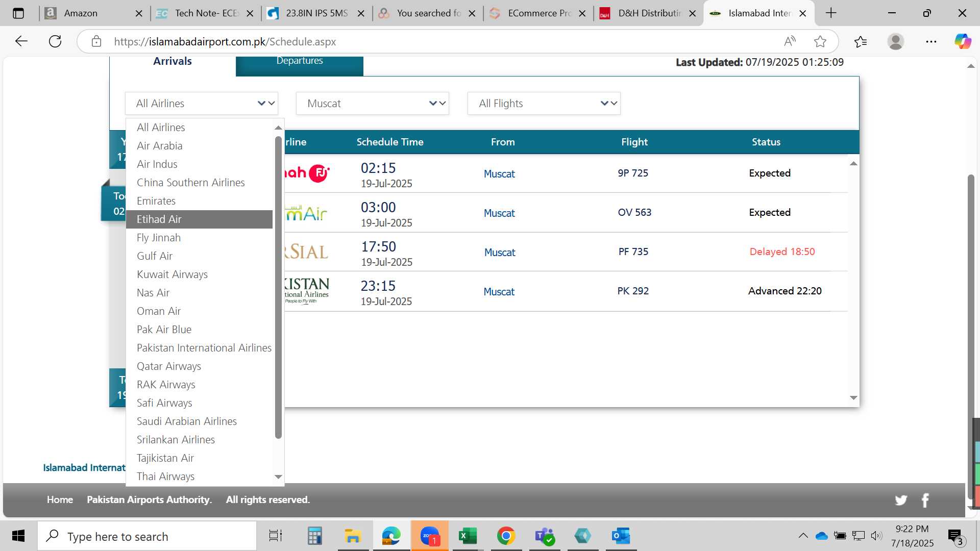This screenshot has width=980, height=551.
Task: Open Zoom app on taskbar
Action: (x=430, y=536)
